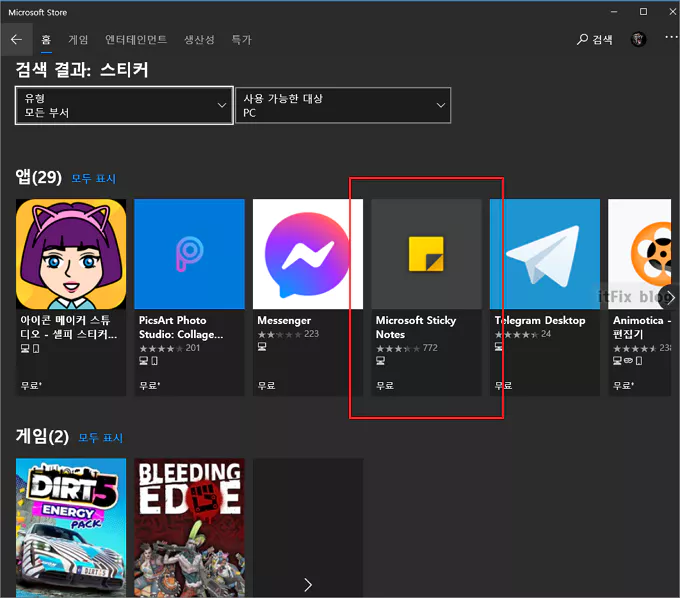Click the PicsArt 201 rating stars

170,348
